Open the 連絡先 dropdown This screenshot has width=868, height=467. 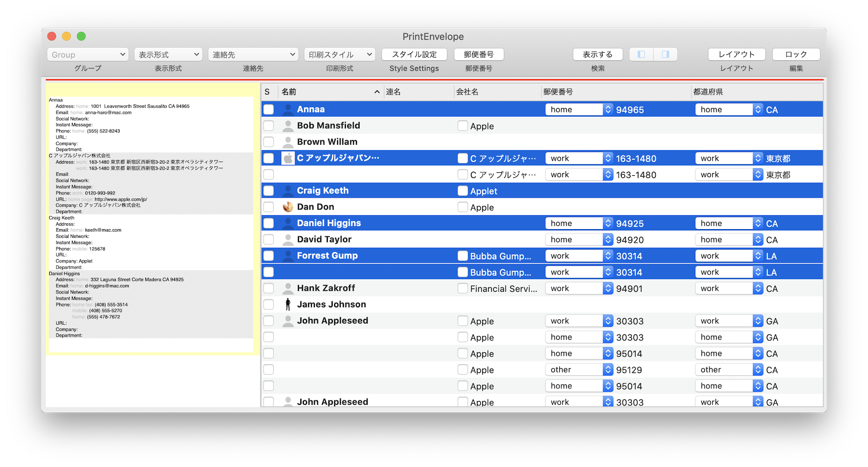pyautogui.click(x=253, y=55)
